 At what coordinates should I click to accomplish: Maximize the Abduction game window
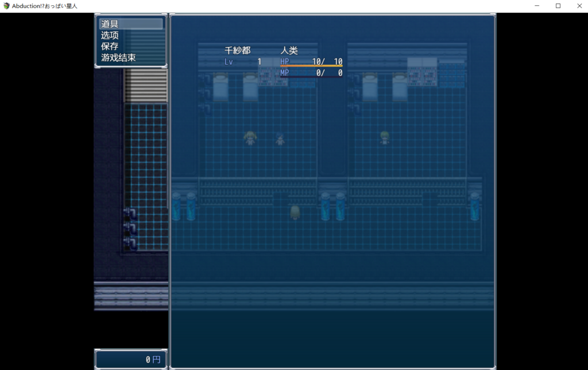tap(558, 6)
